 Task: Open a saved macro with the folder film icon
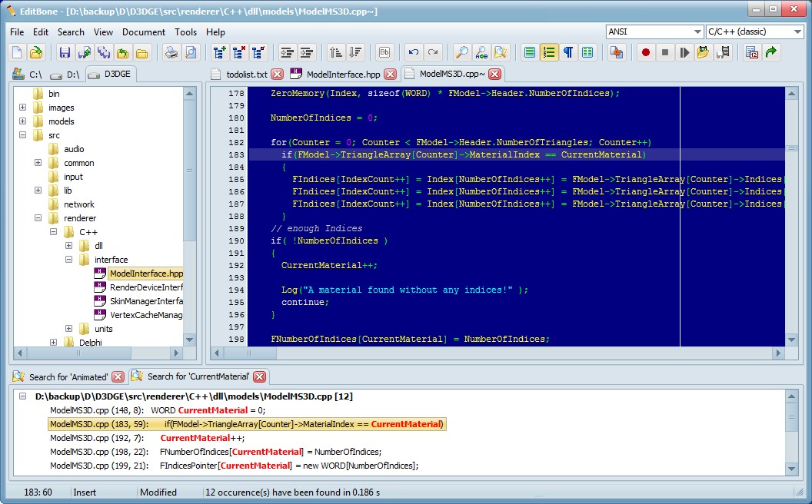tap(704, 52)
